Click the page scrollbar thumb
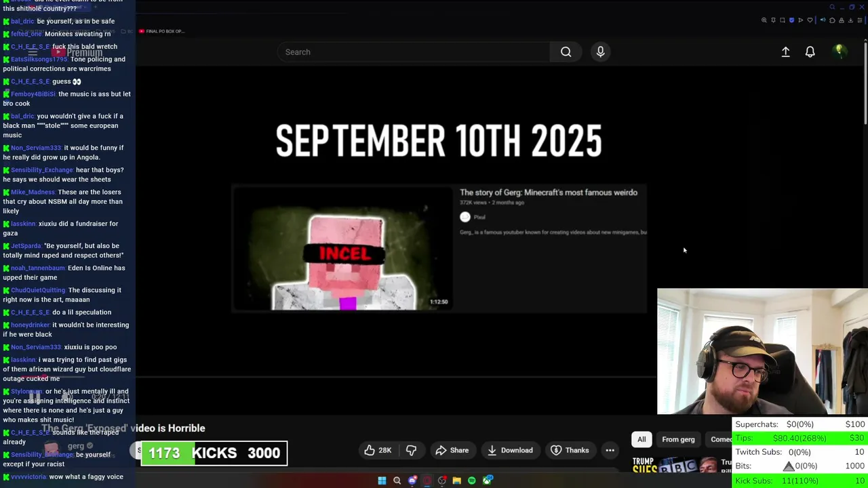This screenshot has width=868, height=488. click(865, 85)
